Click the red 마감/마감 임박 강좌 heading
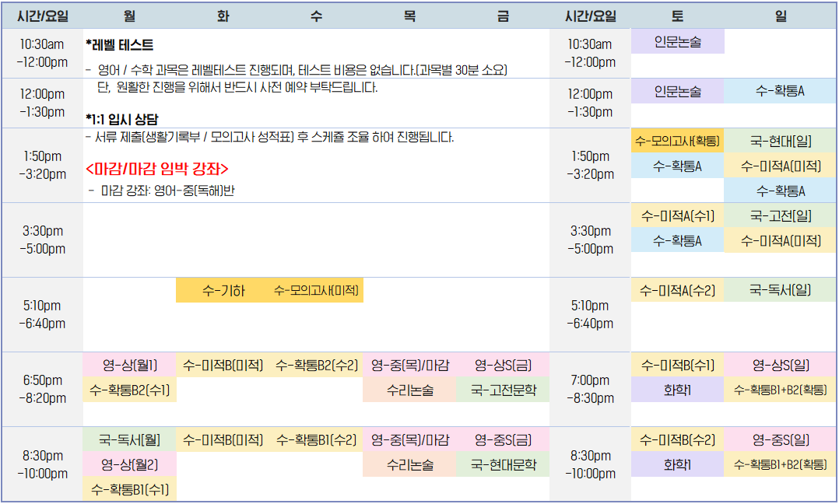 pyautogui.click(x=157, y=169)
